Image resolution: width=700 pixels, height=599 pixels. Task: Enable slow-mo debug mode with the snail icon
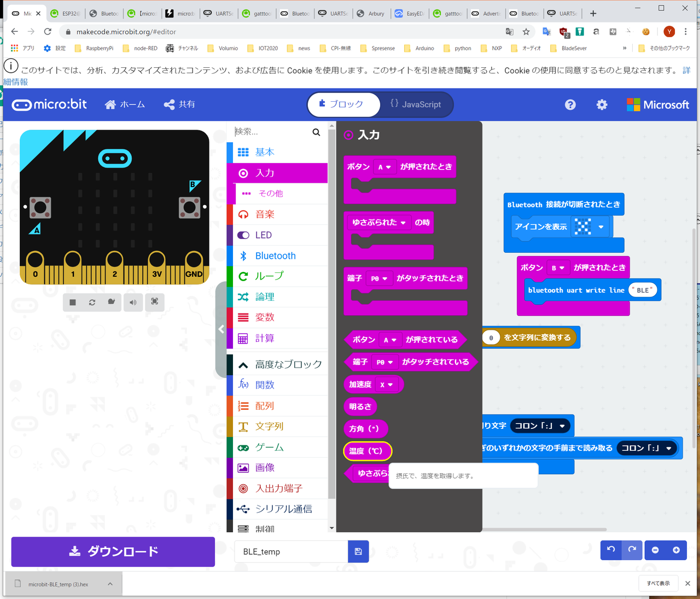pyautogui.click(x=112, y=302)
